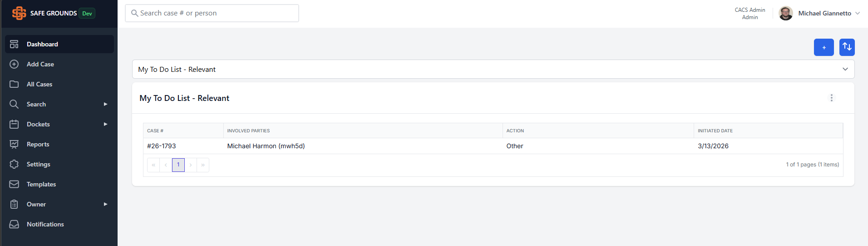This screenshot has width=868, height=246.
Task: Expand the Dockets submenu arrow
Action: [x=105, y=124]
